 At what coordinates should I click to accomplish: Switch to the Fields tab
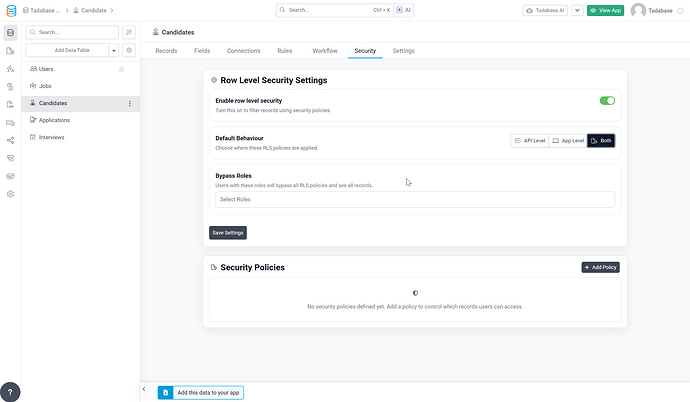(x=202, y=51)
